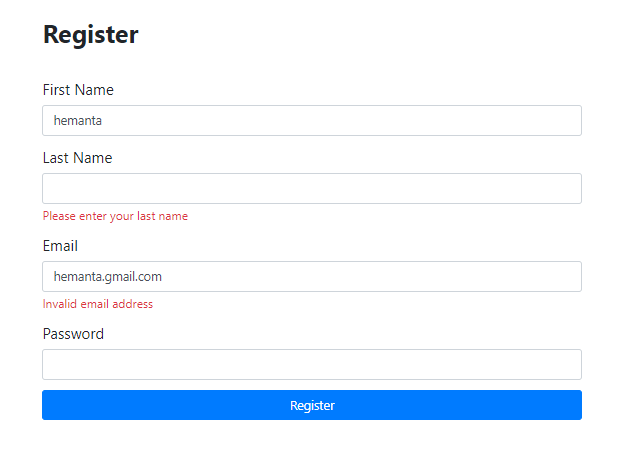This screenshot has width=623, height=456.
Task: Click the 'hemanta' text in First Name
Action: (78, 121)
